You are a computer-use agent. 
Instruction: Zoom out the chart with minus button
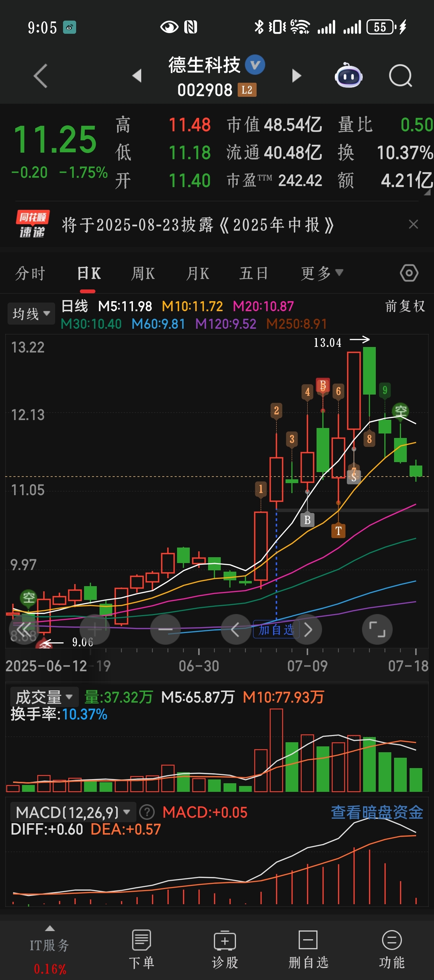165,629
